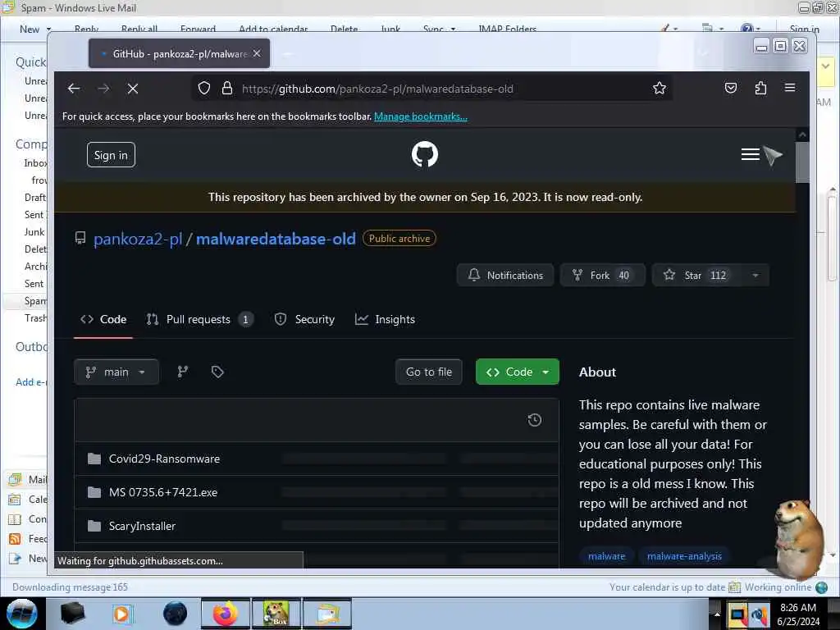The width and height of the screenshot is (840, 630).
Task: Click the Notifications button
Action: click(505, 276)
